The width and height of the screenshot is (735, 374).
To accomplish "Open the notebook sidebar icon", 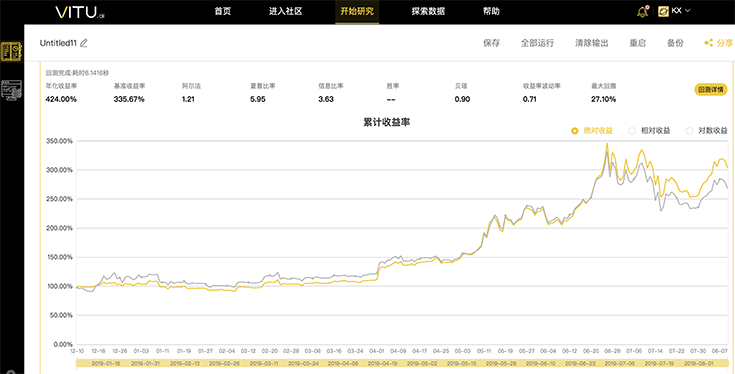I will click(11, 51).
